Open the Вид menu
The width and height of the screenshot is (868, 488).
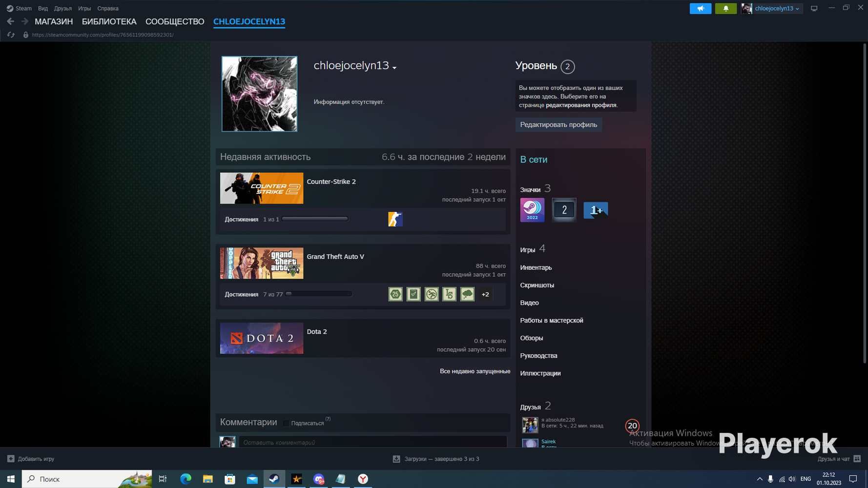(x=43, y=8)
